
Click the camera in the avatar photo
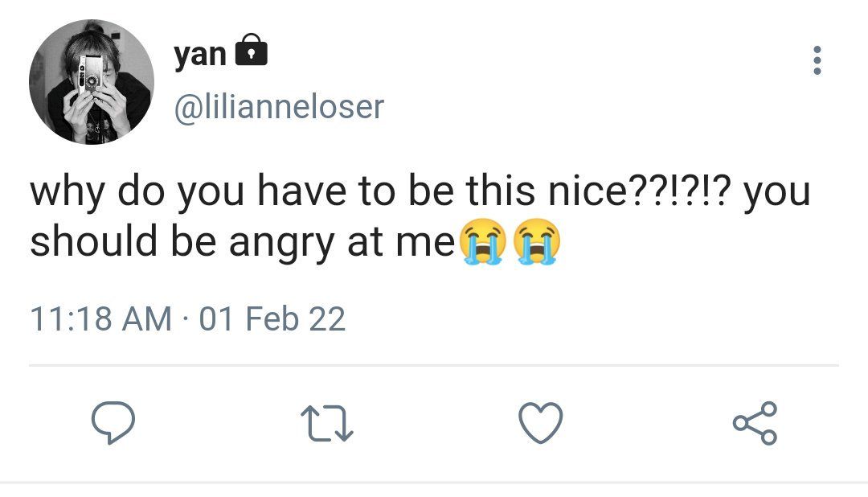pyautogui.click(x=90, y=74)
